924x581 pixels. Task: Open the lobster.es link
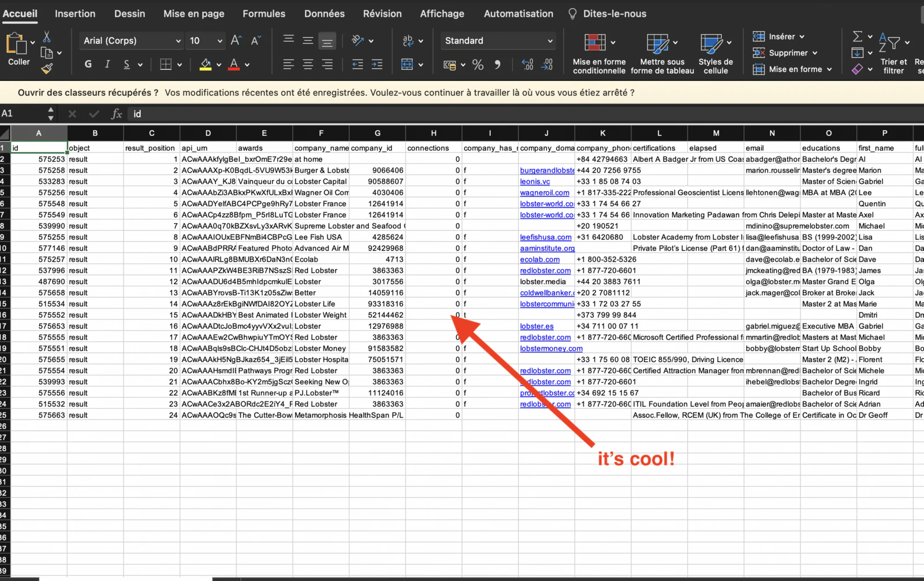tap(536, 326)
